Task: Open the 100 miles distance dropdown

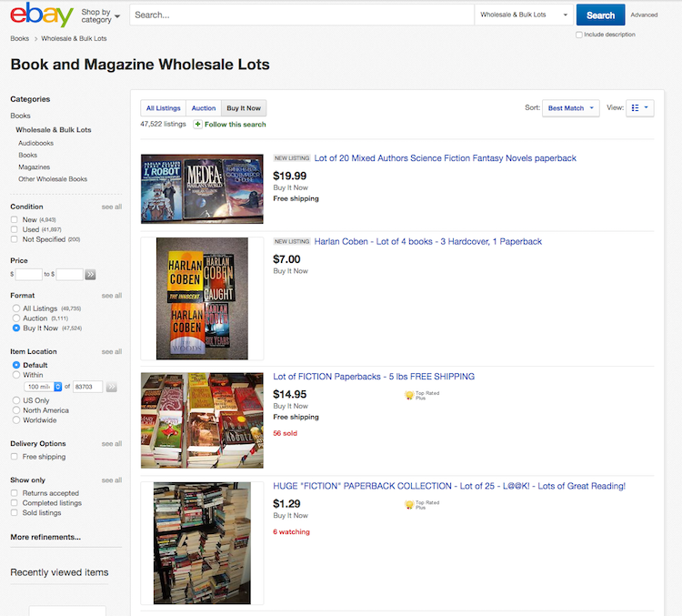Action: point(43,387)
